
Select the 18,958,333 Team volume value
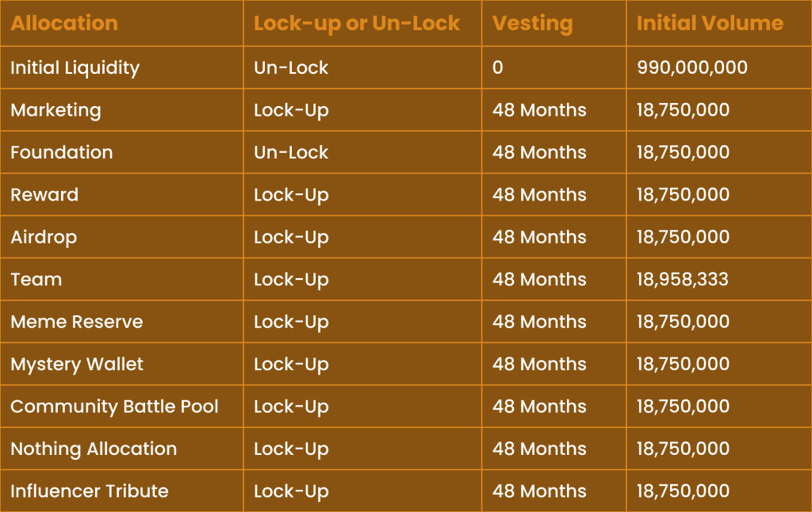pyautogui.click(x=683, y=280)
